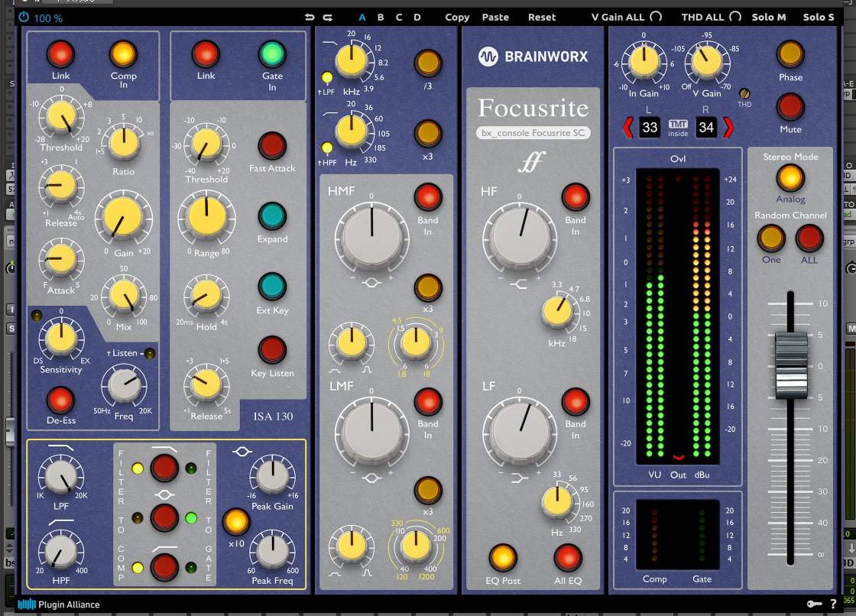
Task: Select preset slot D
Action: pyautogui.click(x=417, y=18)
